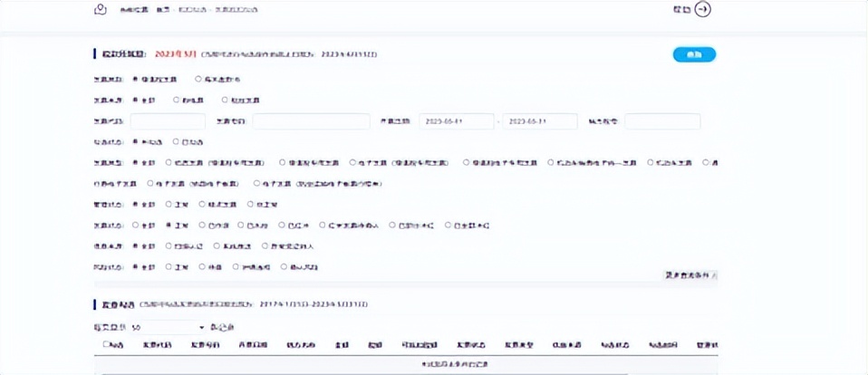Screen dimensions: 868x375
Task: Click the logout arrow circle icon
Action: [702, 9]
